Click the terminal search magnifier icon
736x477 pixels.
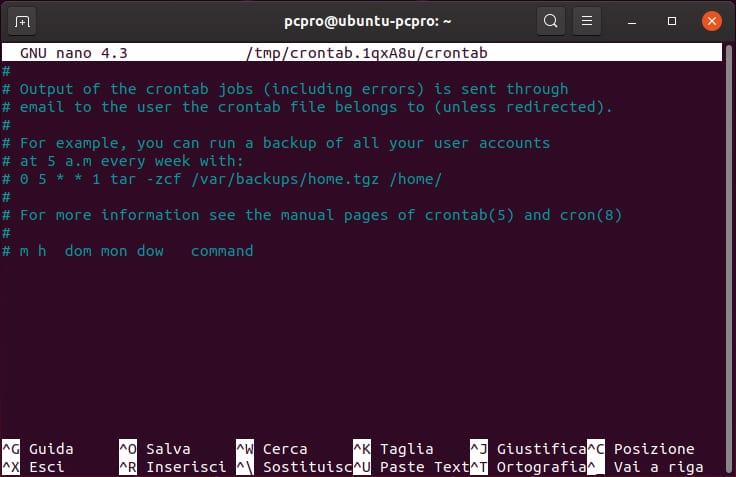550,20
